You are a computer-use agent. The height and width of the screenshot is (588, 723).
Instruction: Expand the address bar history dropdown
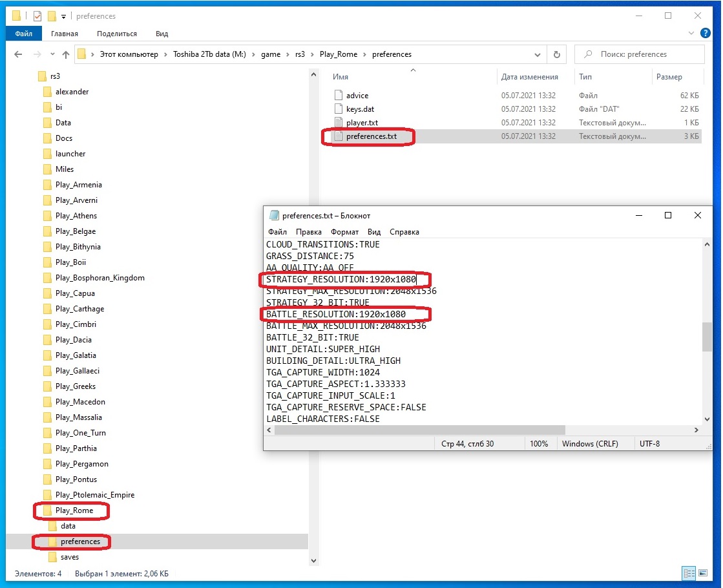point(537,54)
